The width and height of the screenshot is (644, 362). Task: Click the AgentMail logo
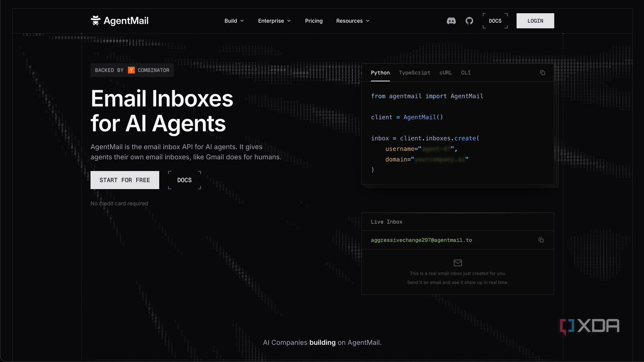(x=119, y=21)
